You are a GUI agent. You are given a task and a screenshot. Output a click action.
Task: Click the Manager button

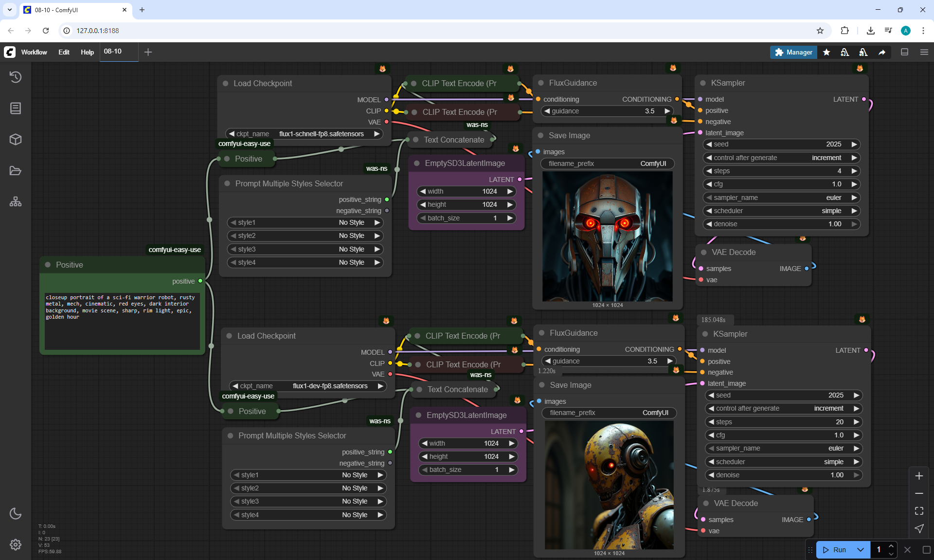(793, 52)
